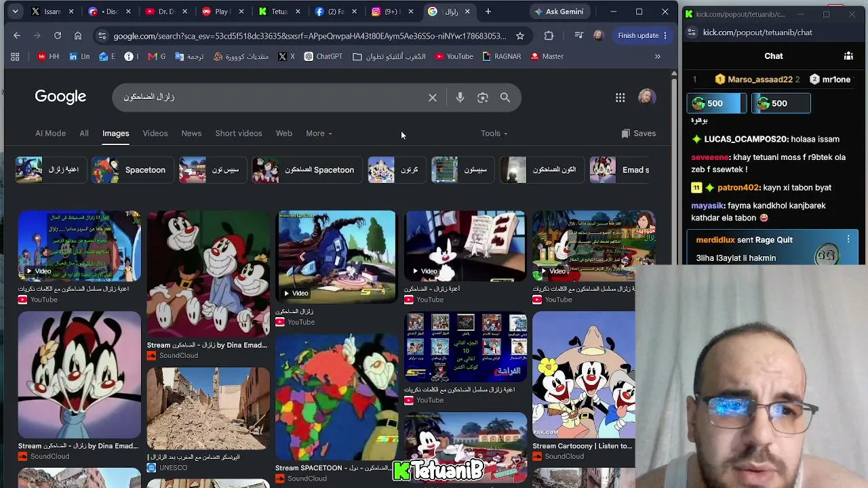
Task: Open the Google account profile picture
Action: [647, 97]
